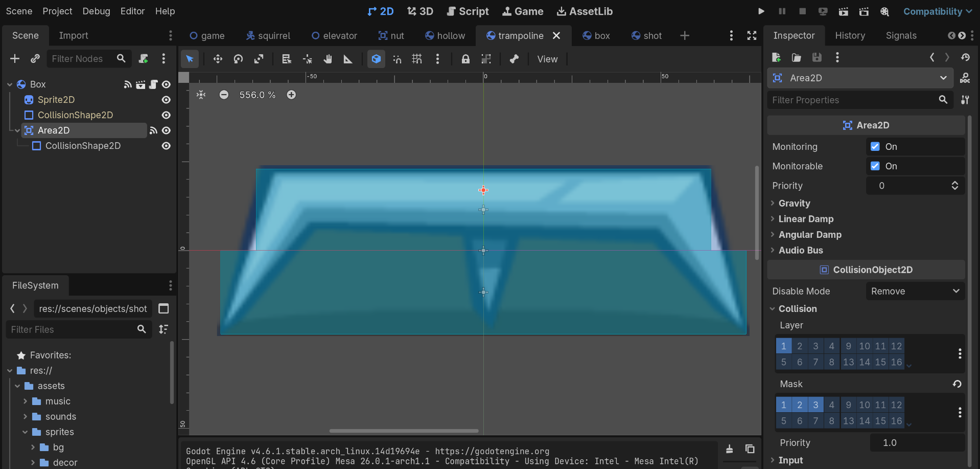The width and height of the screenshot is (980, 469).
Task: Open the Disable Mode dropdown
Action: (915, 291)
